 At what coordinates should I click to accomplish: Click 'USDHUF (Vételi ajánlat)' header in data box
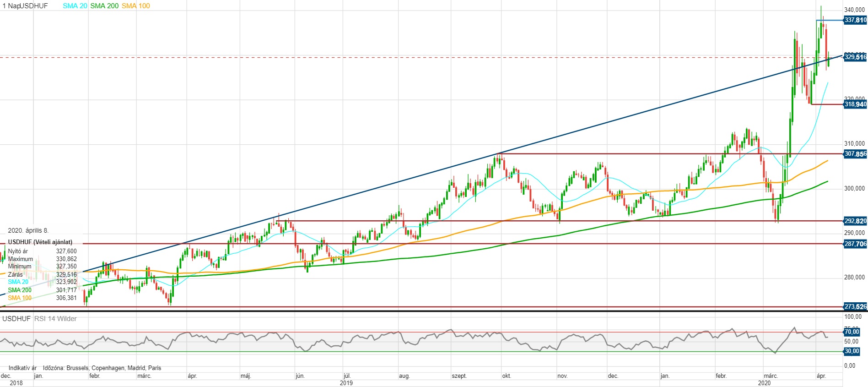click(40, 242)
